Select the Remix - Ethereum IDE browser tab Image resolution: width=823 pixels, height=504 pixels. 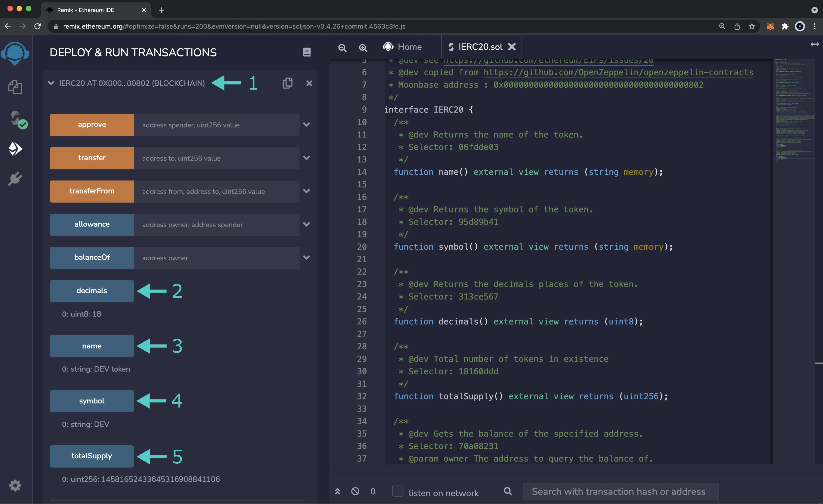click(x=96, y=10)
